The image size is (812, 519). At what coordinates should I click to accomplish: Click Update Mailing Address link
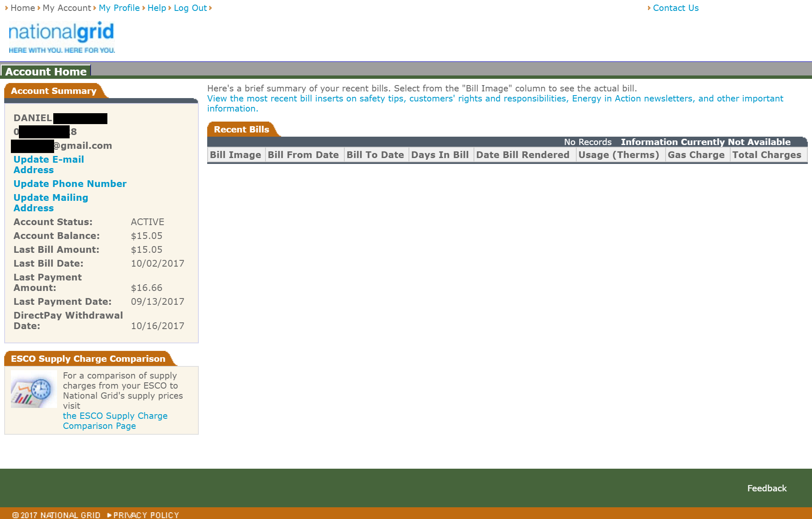coord(51,203)
